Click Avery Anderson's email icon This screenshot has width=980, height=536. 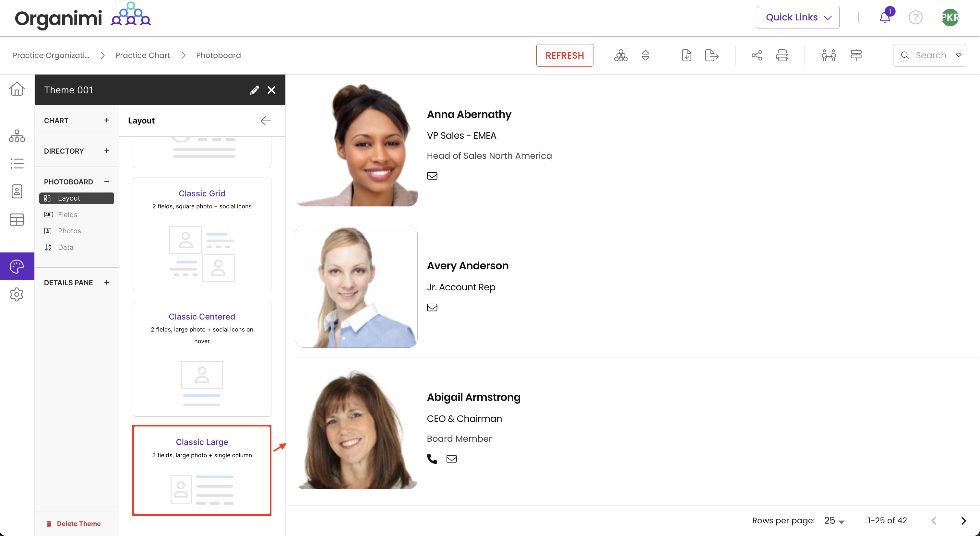[x=432, y=308]
